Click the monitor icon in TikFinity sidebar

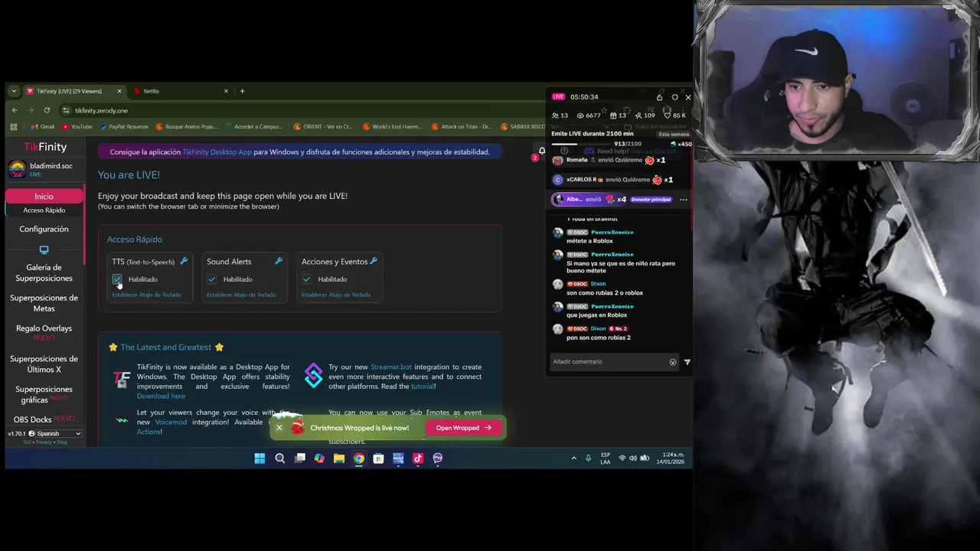tap(44, 249)
